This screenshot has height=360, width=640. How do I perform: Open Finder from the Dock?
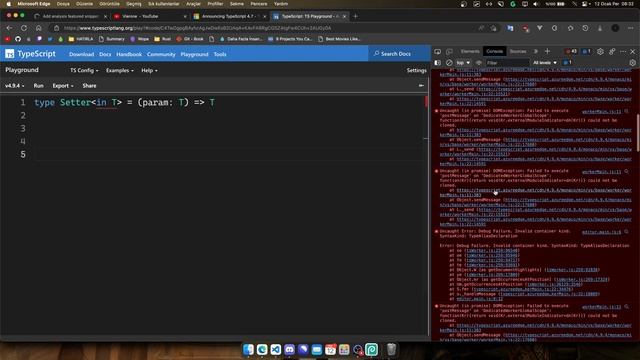click(248, 349)
